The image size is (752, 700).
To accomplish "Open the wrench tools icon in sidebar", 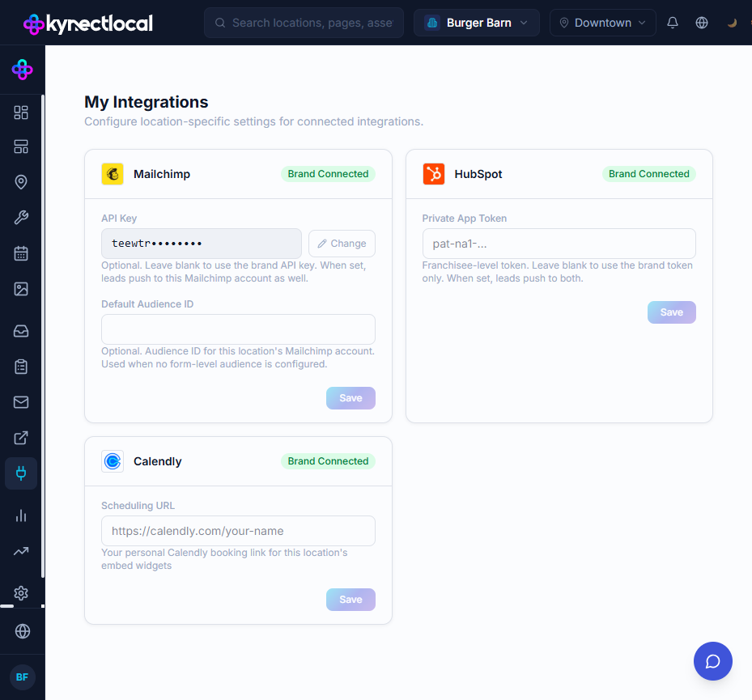I will pyautogui.click(x=21, y=218).
